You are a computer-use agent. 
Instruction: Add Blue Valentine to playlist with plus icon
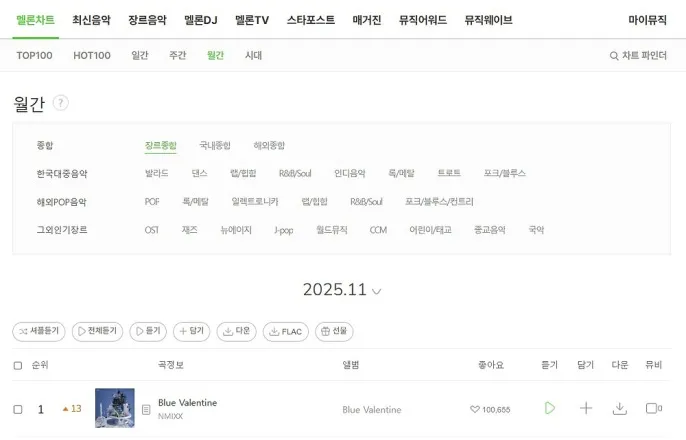[x=585, y=409]
